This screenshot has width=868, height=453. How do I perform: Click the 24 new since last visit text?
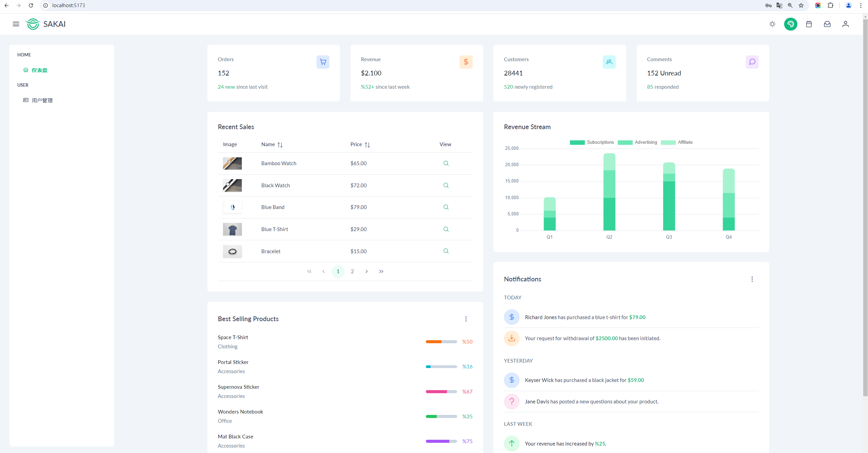(x=243, y=87)
